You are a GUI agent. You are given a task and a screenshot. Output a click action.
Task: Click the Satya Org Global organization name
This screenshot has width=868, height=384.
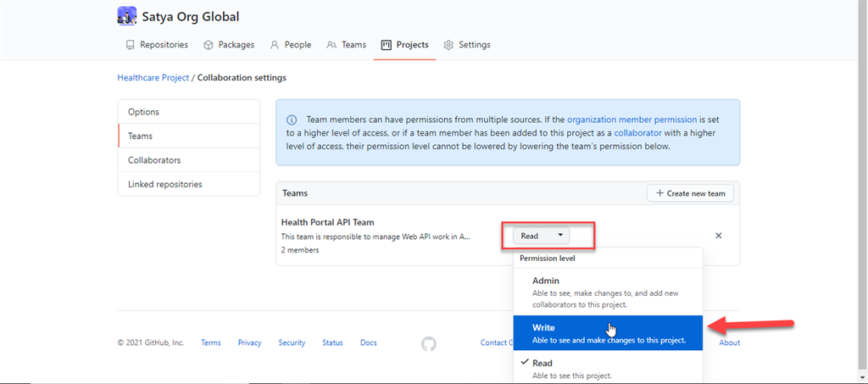tap(191, 17)
